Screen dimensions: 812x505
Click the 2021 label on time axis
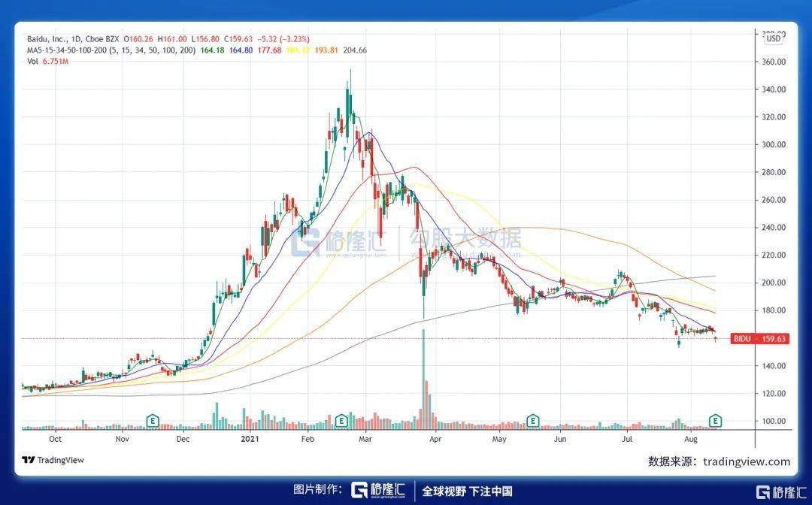(x=250, y=437)
